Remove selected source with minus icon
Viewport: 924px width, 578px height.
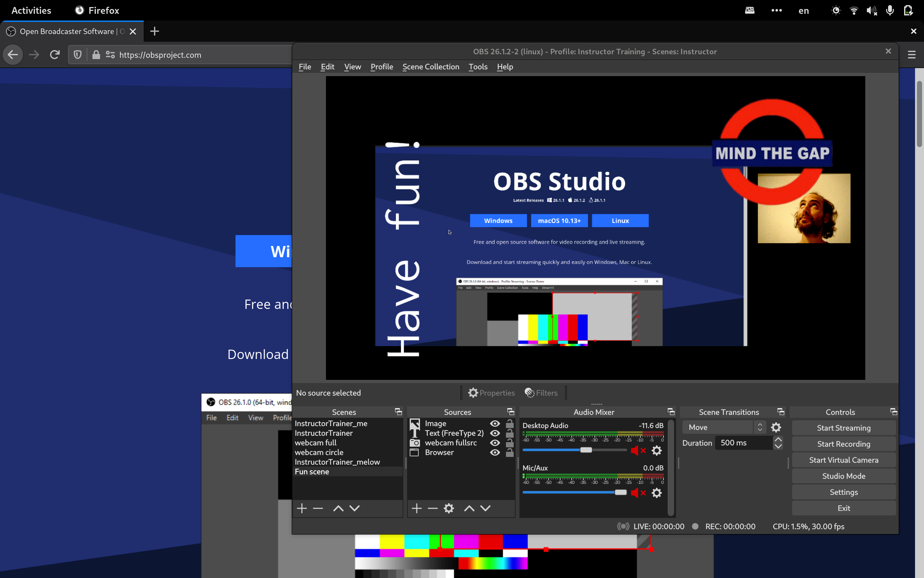click(432, 508)
